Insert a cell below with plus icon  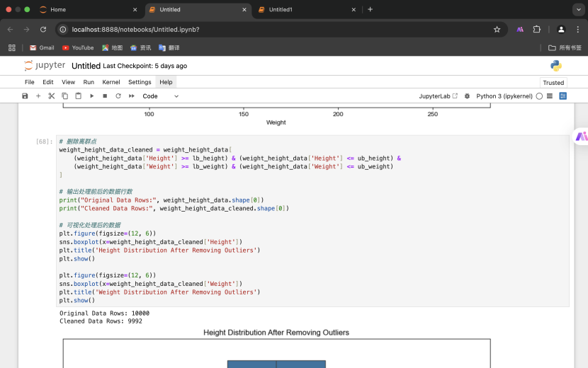[x=38, y=96]
